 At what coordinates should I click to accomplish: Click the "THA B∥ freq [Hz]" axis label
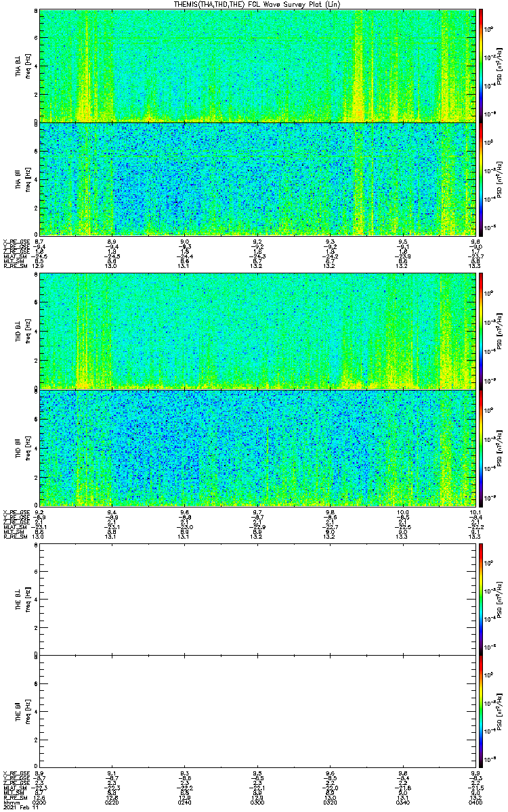click(23, 179)
